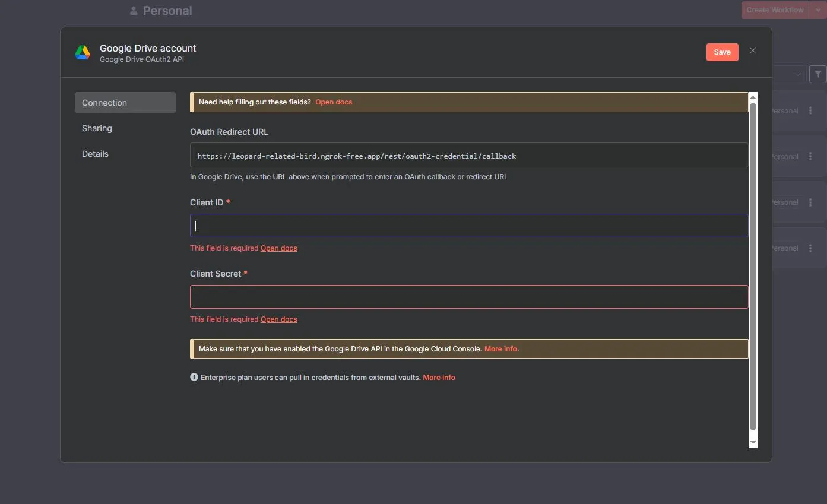Open the first row's three-dot menu
827x504 pixels.
coord(810,111)
